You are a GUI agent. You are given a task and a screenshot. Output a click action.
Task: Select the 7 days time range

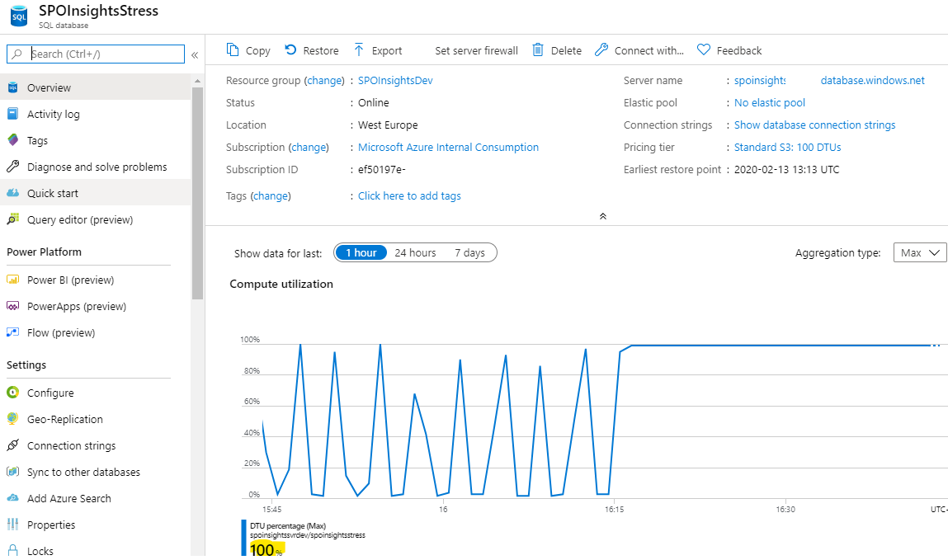click(x=469, y=252)
